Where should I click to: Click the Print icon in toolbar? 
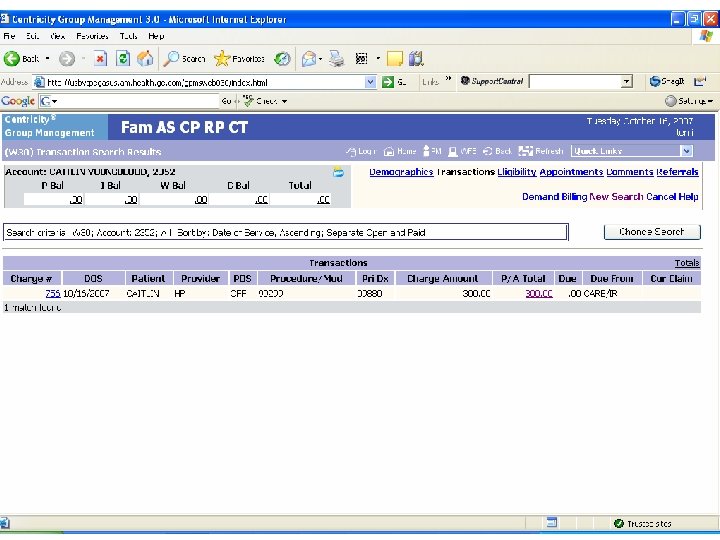click(337, 59)
